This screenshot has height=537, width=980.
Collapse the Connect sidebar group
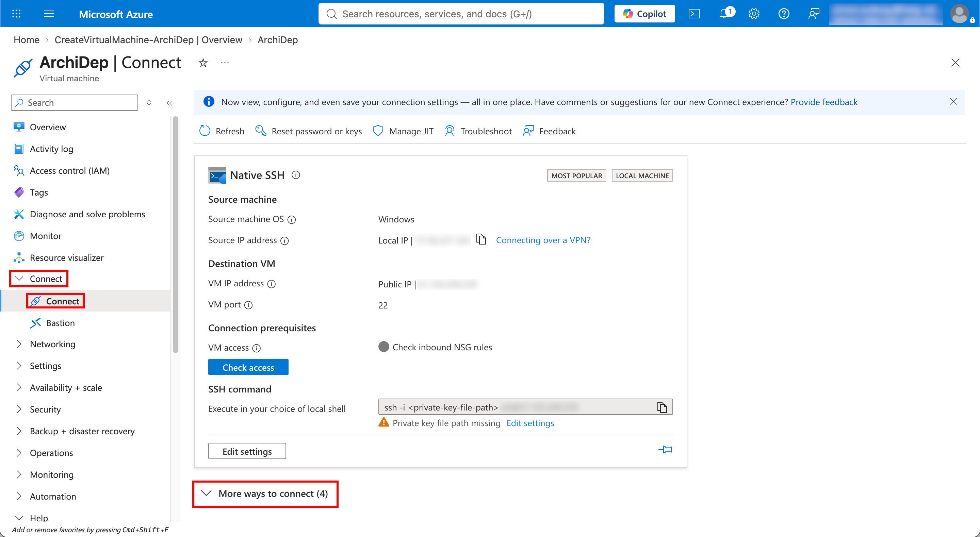click(x=39, y=279)
